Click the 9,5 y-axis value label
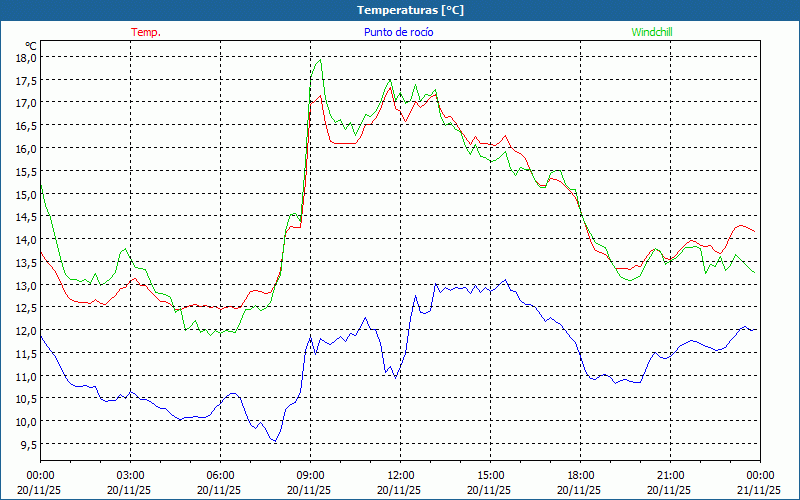 point(27,445)
